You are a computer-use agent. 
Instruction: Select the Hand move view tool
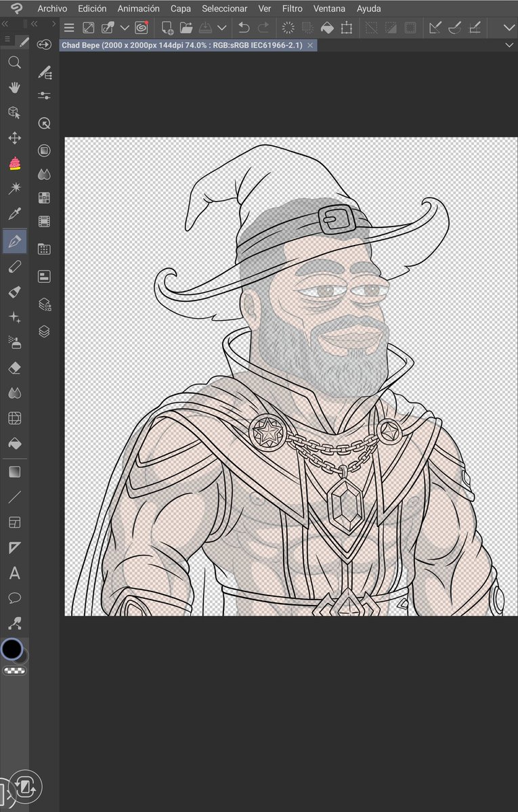coord(14,88)
